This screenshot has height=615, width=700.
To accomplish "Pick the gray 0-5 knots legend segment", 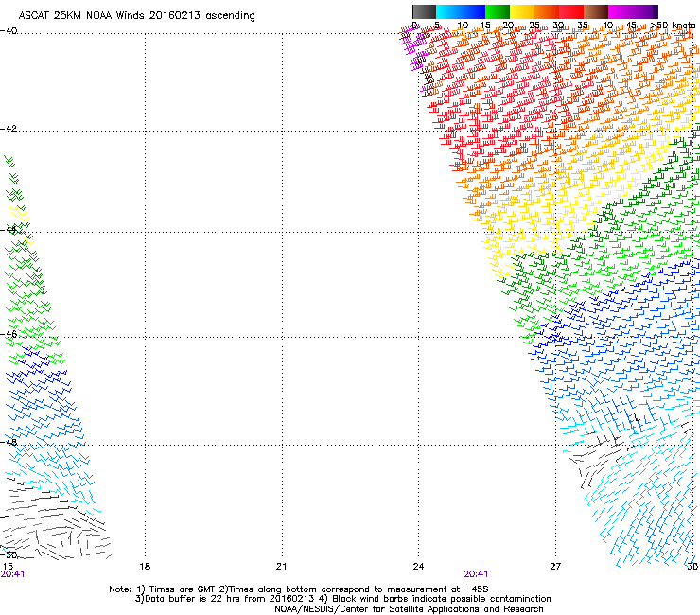I will coord(424,11).
